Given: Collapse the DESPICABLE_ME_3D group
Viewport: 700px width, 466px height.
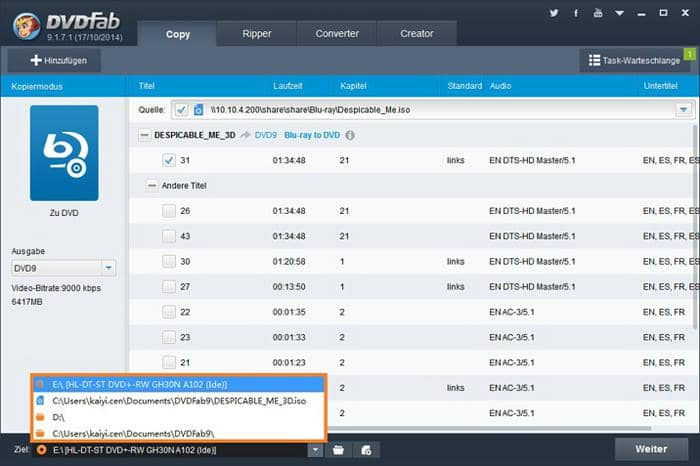Looking at the screenshot, I should pyautogui.click(x=144, y=135).
